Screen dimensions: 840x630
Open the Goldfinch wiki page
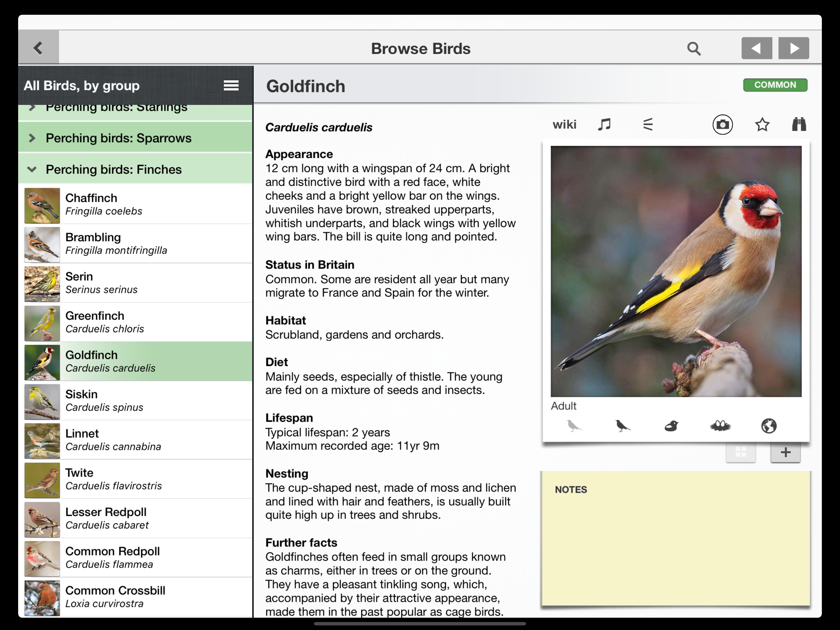pyautogui.click(x=564, y=124)
